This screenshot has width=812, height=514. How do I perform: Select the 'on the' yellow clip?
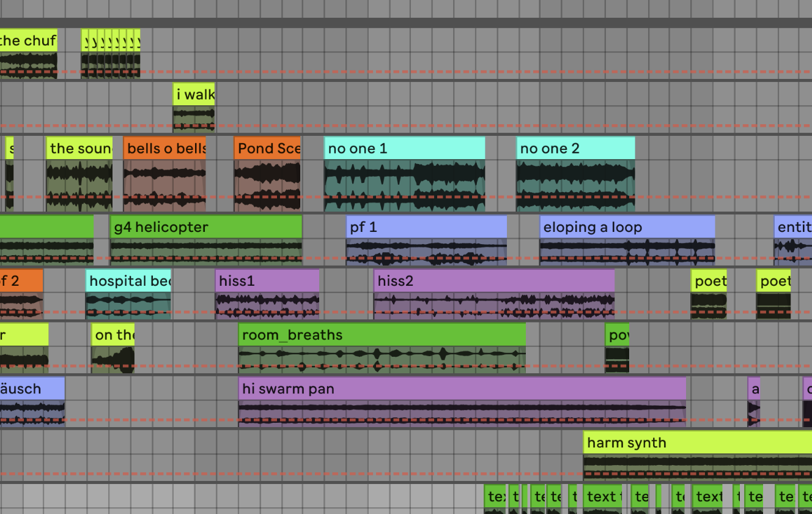(113, 335)
